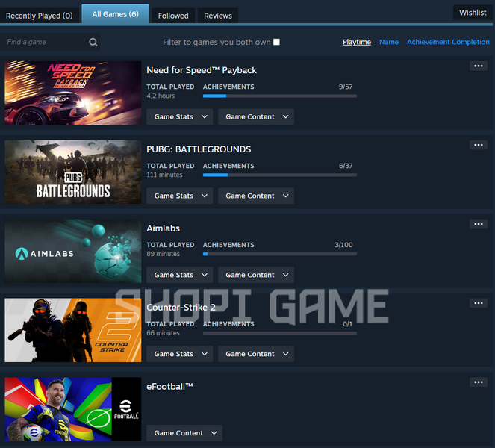Expand Game Stats for Counter-Strike 2
495x448 pixels.
point(180,354)
